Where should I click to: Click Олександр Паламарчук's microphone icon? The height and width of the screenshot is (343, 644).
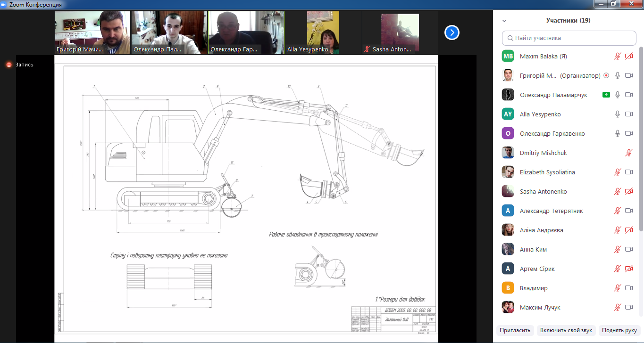coord(617,95)
